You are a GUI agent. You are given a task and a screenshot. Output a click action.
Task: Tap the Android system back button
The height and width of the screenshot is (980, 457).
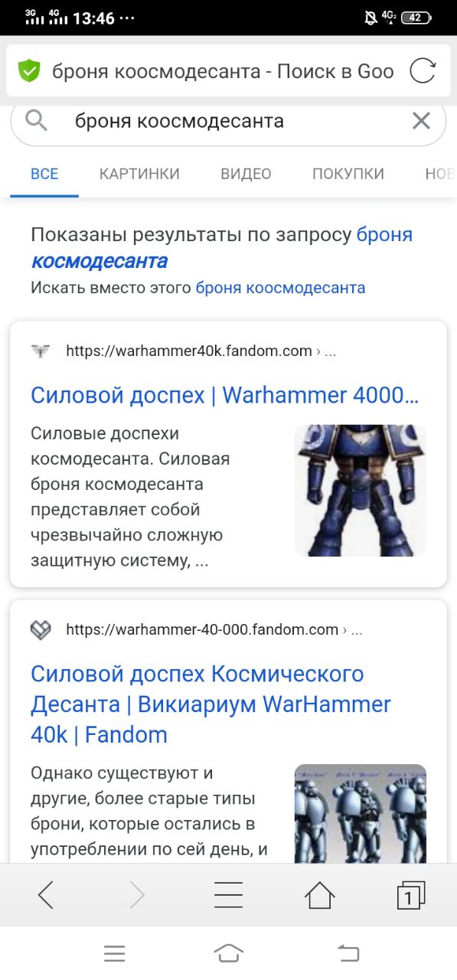[x=348, y=953]
